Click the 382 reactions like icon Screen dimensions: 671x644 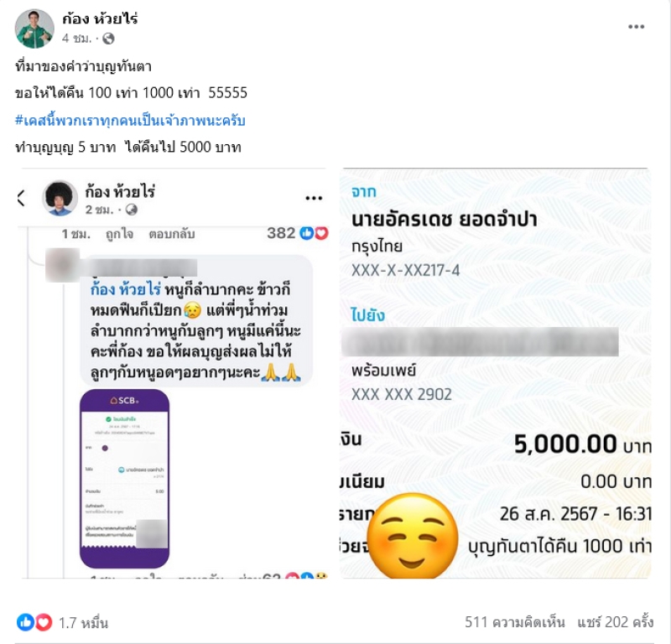tap(306, 233)
